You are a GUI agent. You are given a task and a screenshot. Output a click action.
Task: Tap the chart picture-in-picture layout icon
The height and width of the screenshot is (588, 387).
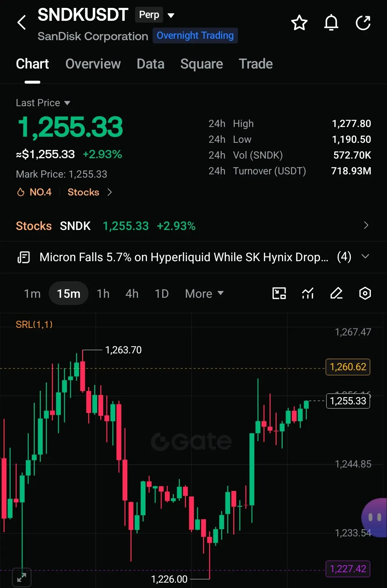click(x=279, y=293)
